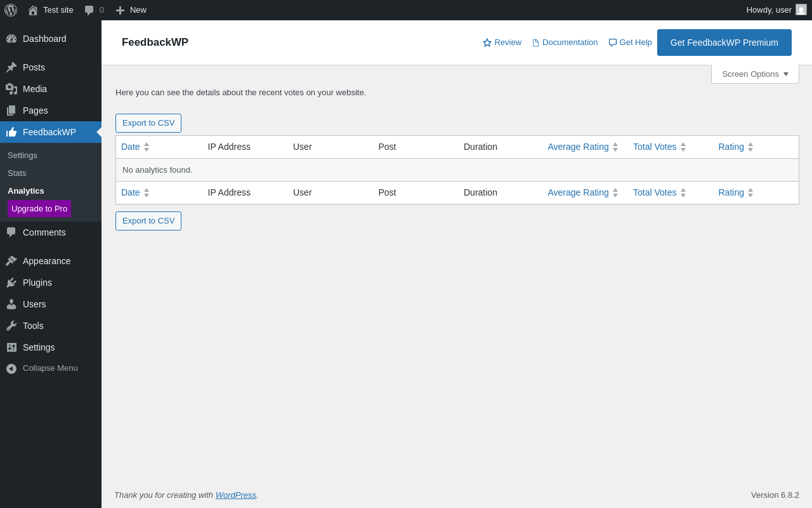Click the Pages icon in sidebar

click(11, 110)
